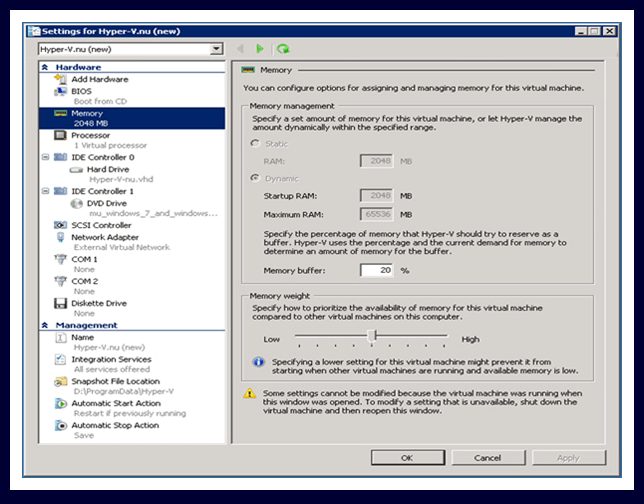This screenshot has height=504, width=644.
Task: Click 'Restart if previously running' text
Action: (x=130, y=413)
